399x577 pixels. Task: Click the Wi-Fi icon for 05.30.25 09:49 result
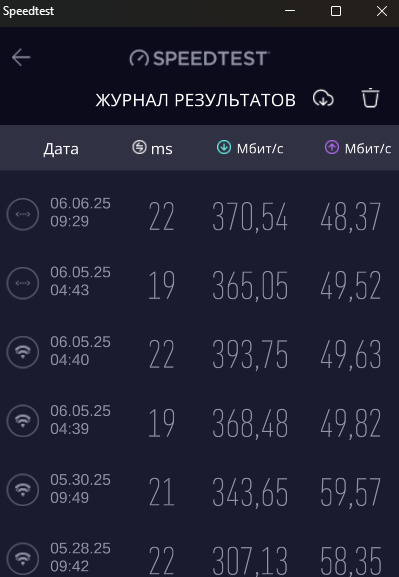[23, 490]
